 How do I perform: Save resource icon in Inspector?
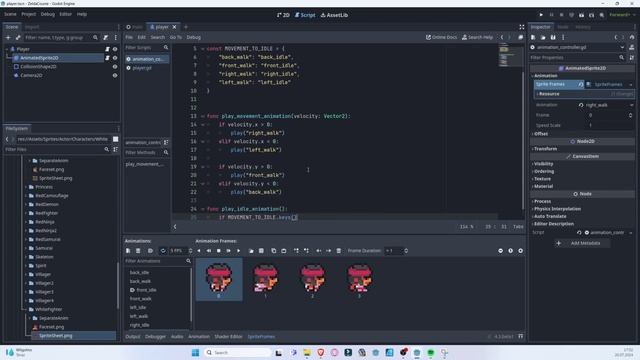(553, 37)
